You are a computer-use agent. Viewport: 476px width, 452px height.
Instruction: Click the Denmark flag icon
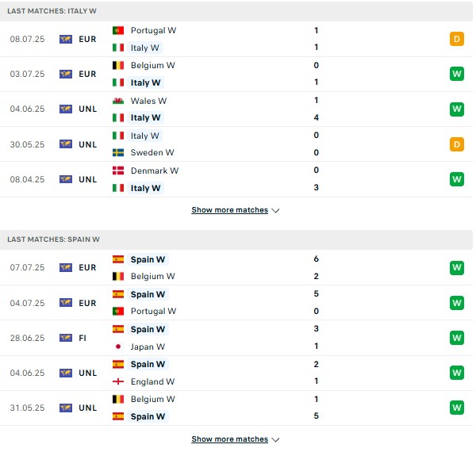coord(117,170)
